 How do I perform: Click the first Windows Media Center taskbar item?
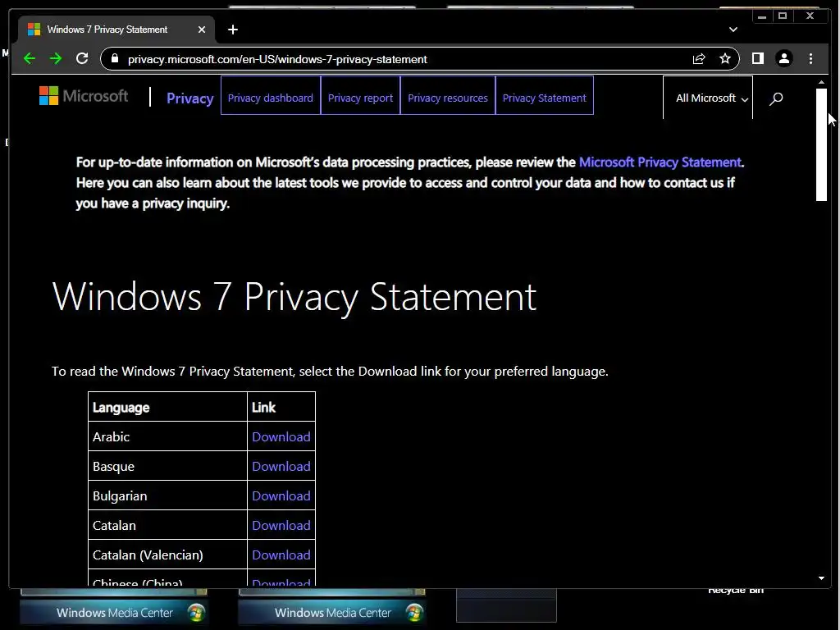point(114,612)
